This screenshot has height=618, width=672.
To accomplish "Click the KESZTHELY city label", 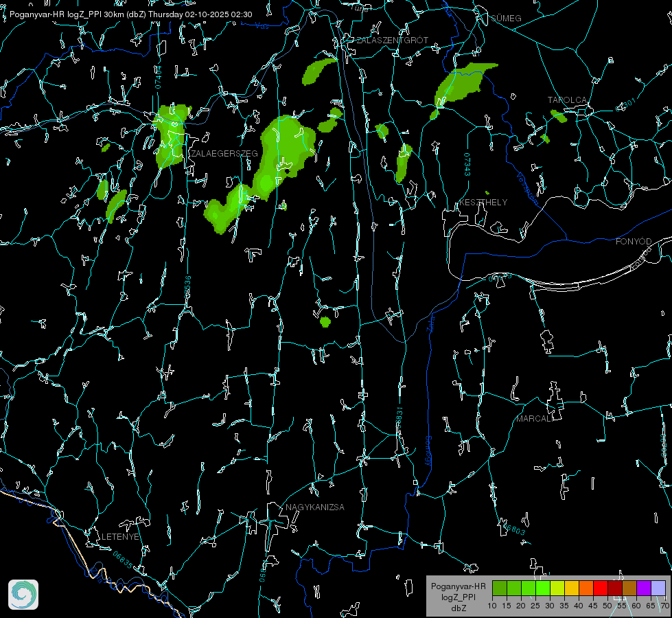I will tap(483, 202).
